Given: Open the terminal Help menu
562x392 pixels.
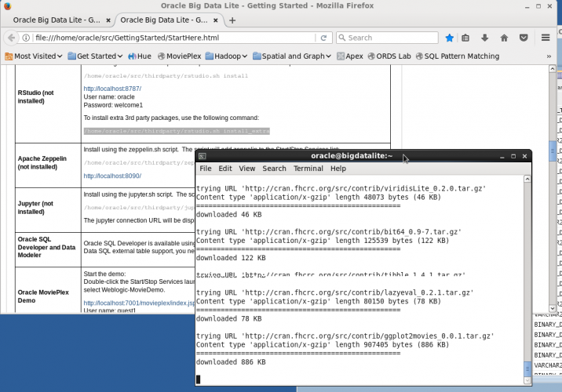Looking at the screenshot, I should click(x=338, y=169).
